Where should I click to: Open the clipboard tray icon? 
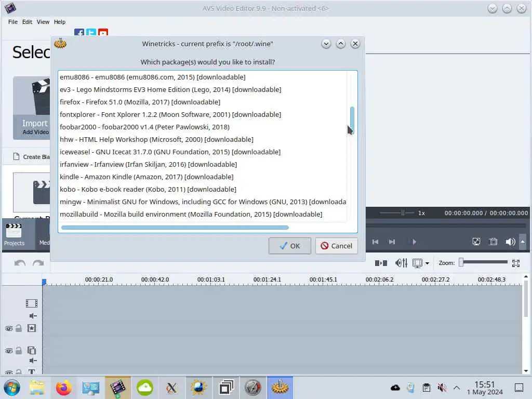(426, 388)
